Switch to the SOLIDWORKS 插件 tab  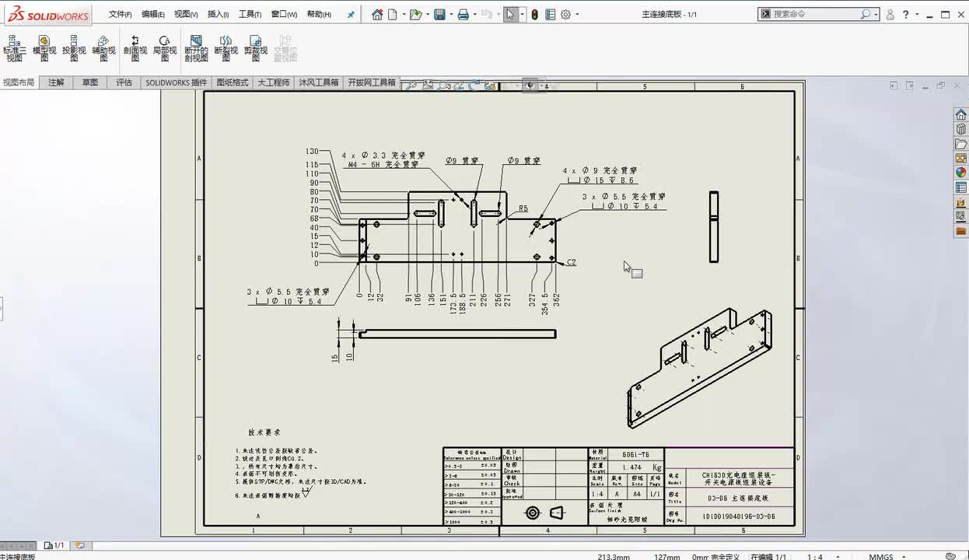(x=177, y=82)
